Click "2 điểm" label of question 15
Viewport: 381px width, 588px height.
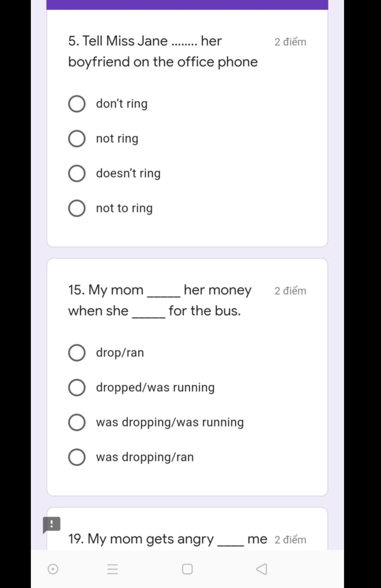point(290,291)
